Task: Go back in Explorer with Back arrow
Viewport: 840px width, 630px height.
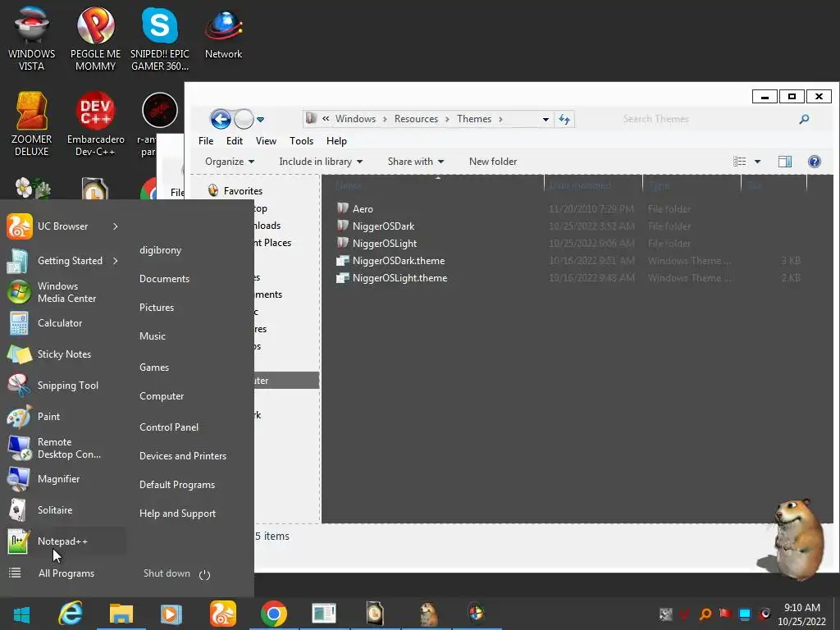Action: point(221,119)
